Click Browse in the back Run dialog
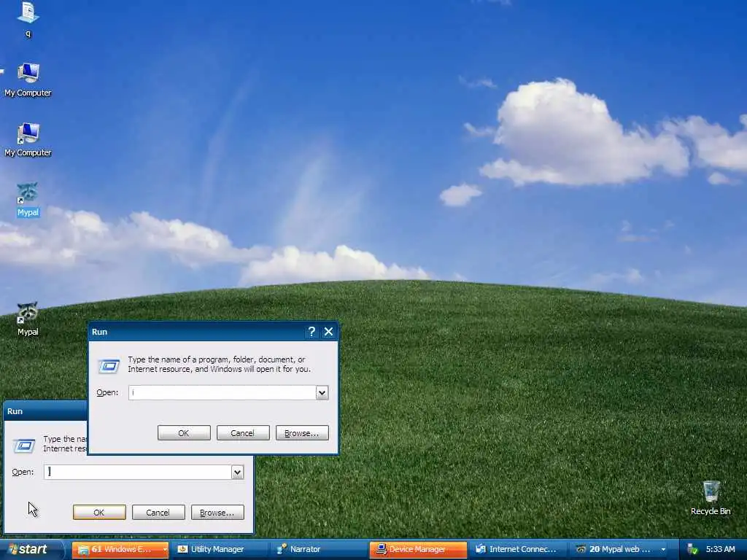This screenshot has height=560, width=747. [x=217, y=513]
